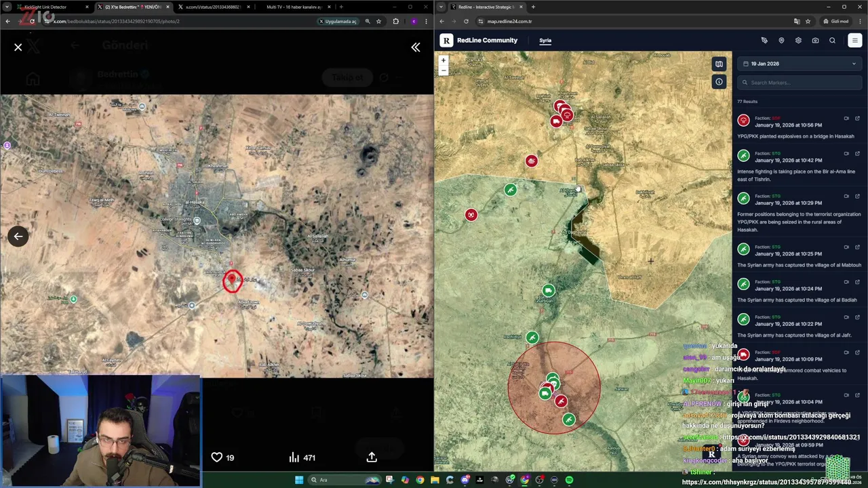Take map snapshot with camera icon
Image resolution: width=868 pixels, height=488 pixels.
point(815,40)
